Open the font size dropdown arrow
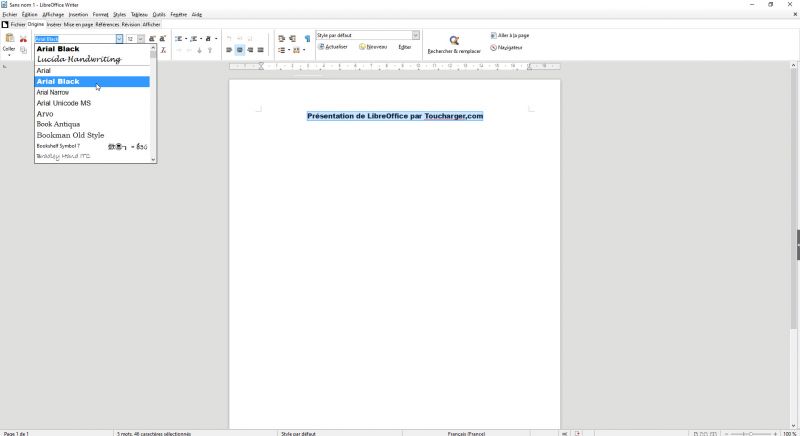 click(x=140, y=39)
